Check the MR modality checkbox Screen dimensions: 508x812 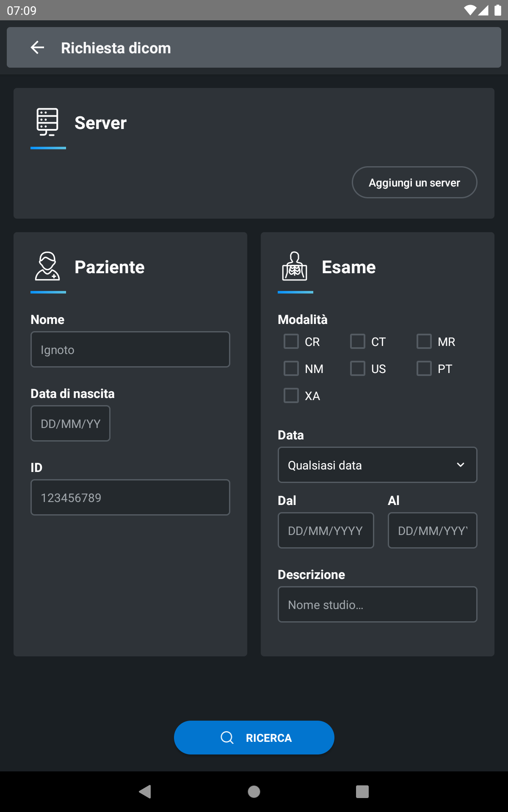(x=424, y=341)
